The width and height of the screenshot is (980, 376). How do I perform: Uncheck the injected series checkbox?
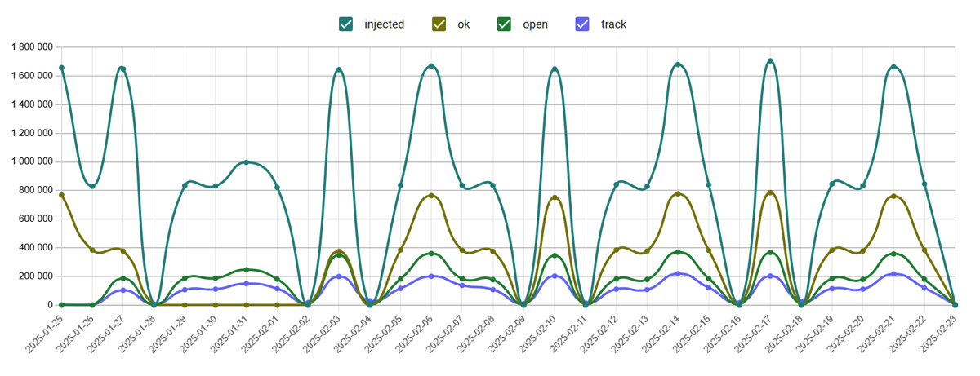[x=345, y=24]
